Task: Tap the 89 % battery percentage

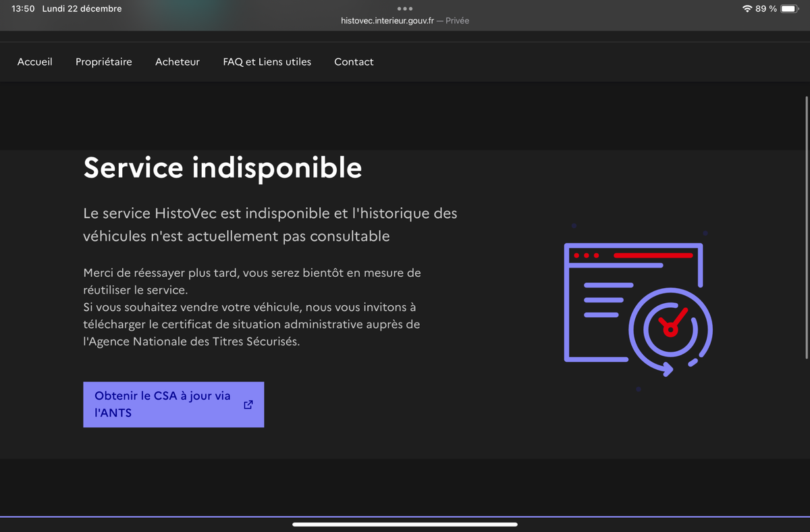Action: pos(765,9)
